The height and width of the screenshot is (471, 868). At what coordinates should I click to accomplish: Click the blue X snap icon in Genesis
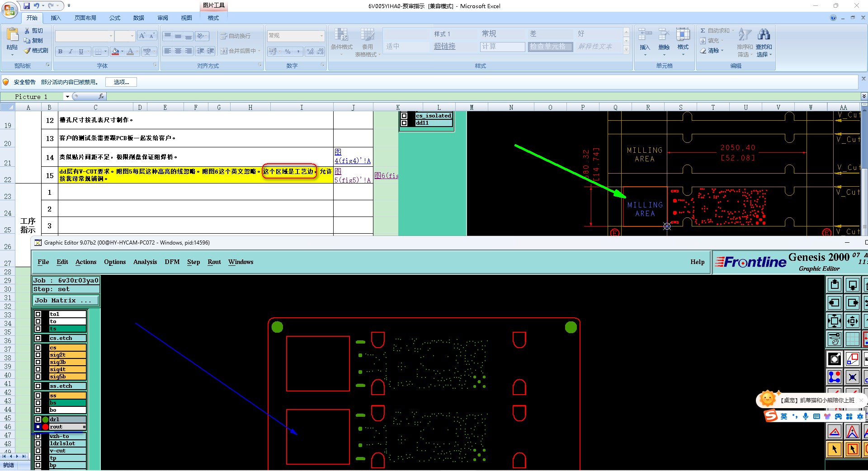point(853,377)
